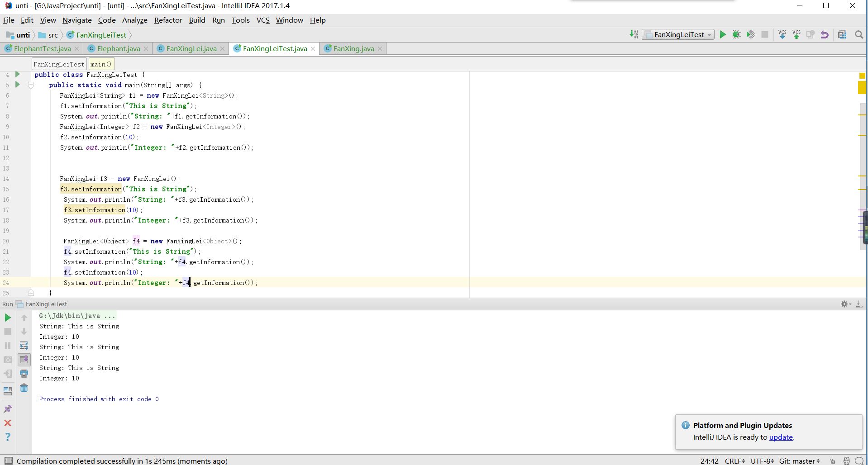Run with coverage from the main toolbar
The width and height of the screenshot is (868, 465).
[x=751, y=35]
